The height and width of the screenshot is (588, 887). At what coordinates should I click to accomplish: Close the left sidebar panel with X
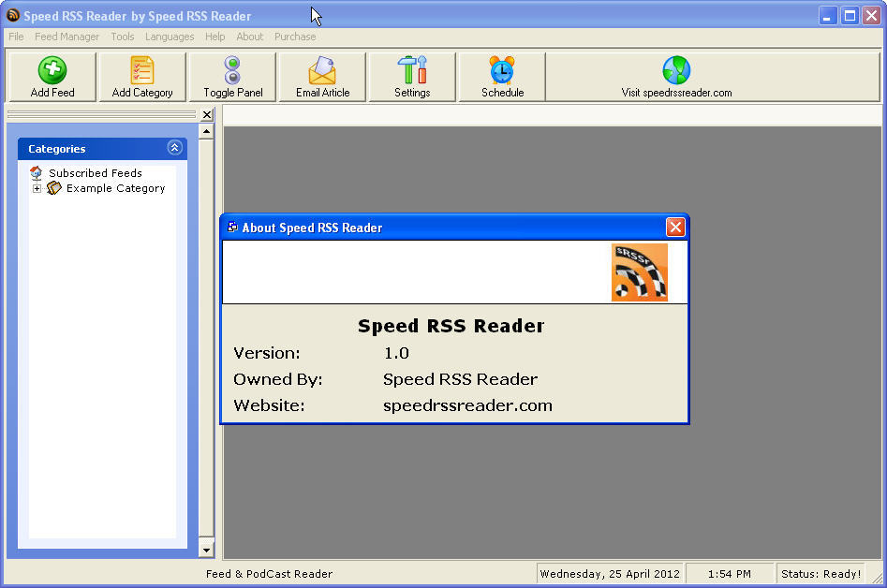click(206, 114)
